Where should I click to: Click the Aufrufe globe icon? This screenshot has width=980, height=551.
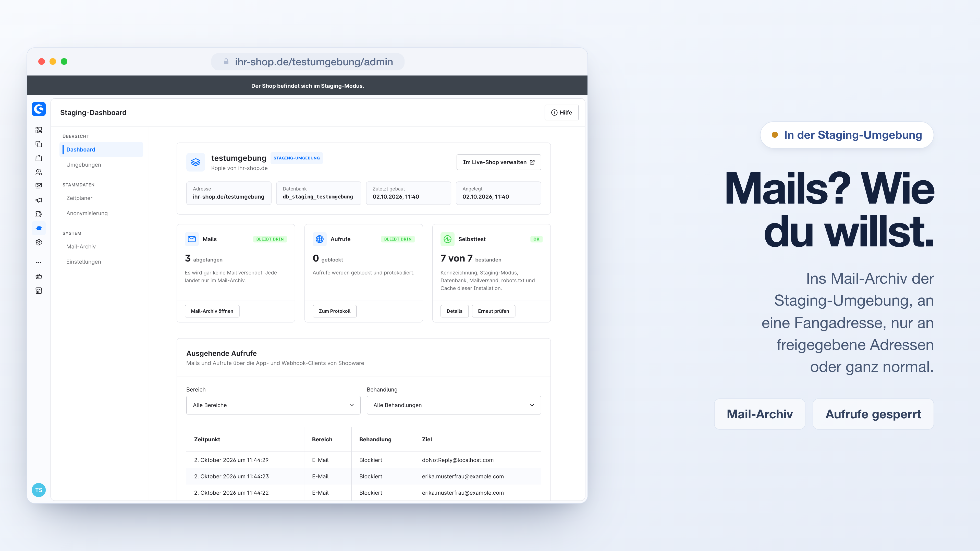click(320, 239)
